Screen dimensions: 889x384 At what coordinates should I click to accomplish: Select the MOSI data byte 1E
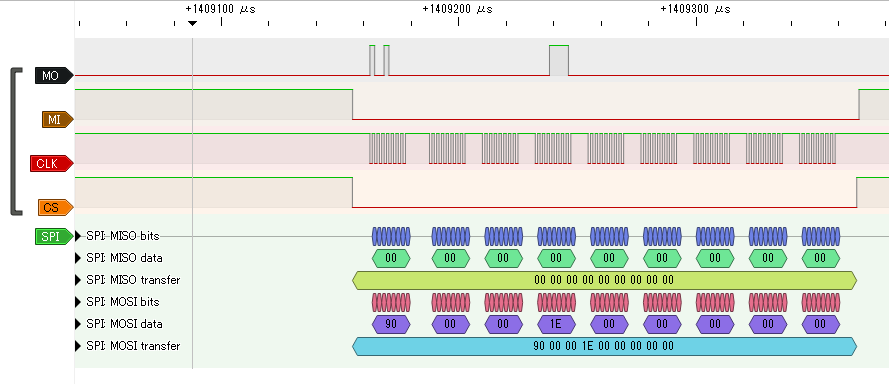(556, 324)
